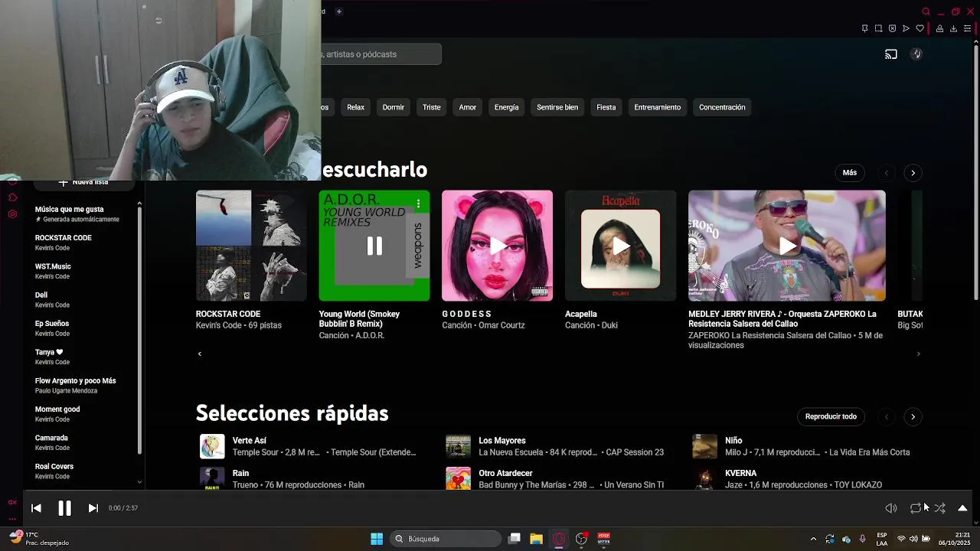Open a new browser tab with plus
This screenshot has height=551, width=980.
[x=338, y=11]
